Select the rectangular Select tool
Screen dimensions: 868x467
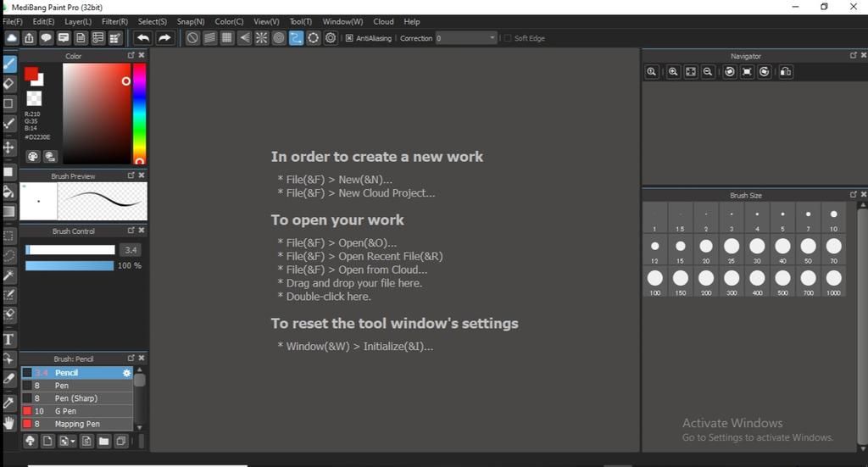click(8, 236)
